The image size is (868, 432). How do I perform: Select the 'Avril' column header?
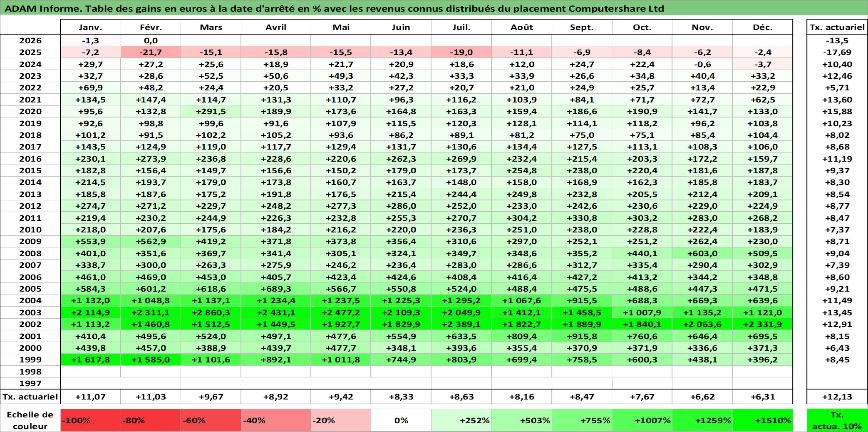(276, 27)
